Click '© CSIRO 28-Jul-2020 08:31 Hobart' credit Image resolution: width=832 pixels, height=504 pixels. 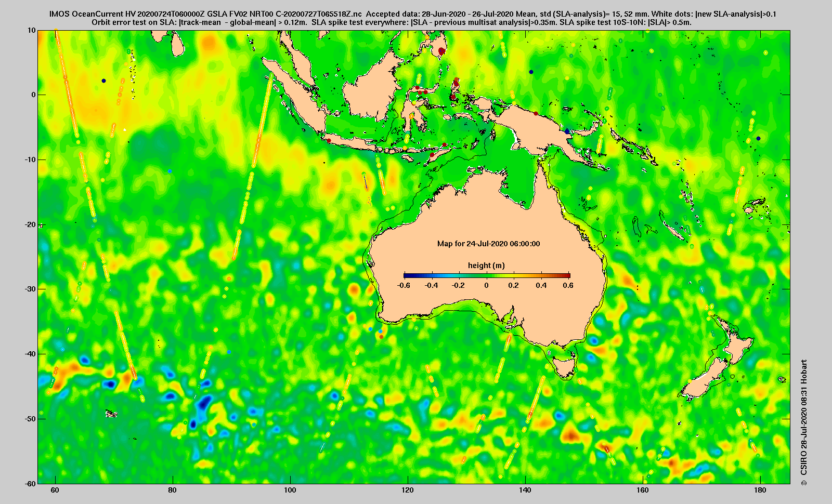pyautogui.click(x=804, y=423)
